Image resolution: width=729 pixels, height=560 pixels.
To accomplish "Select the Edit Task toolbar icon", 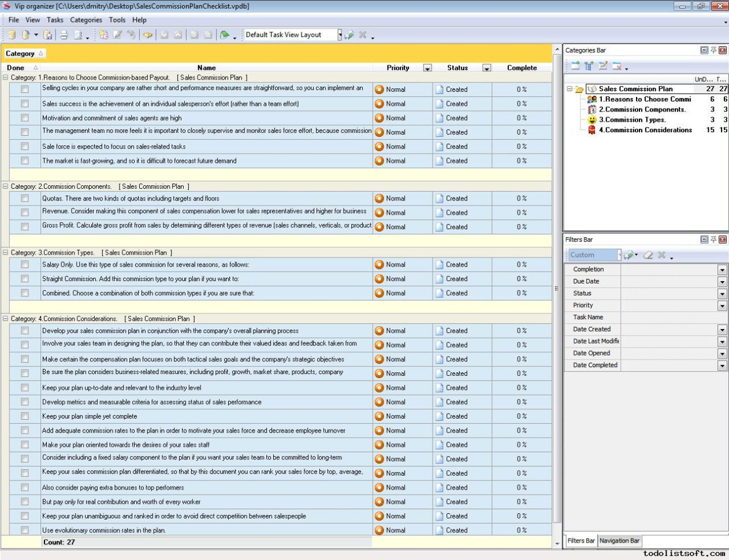I will (x=118, y=35).
